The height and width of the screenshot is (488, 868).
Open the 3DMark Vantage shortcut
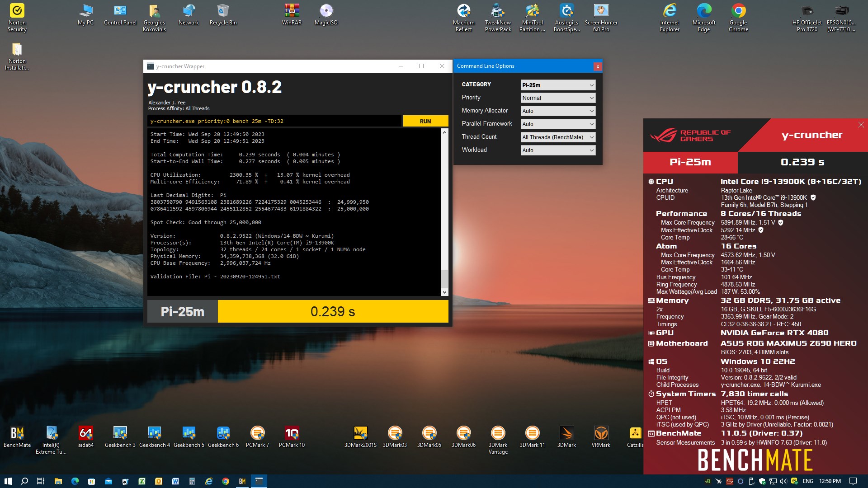coord(498,440)
